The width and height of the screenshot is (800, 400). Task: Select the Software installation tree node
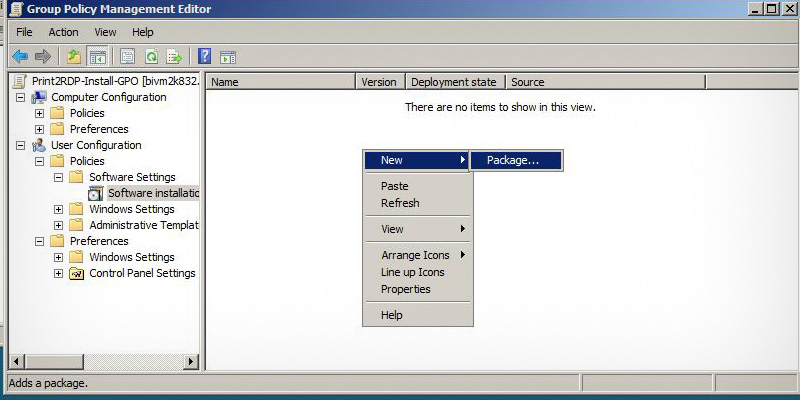[x=153, y=193]
